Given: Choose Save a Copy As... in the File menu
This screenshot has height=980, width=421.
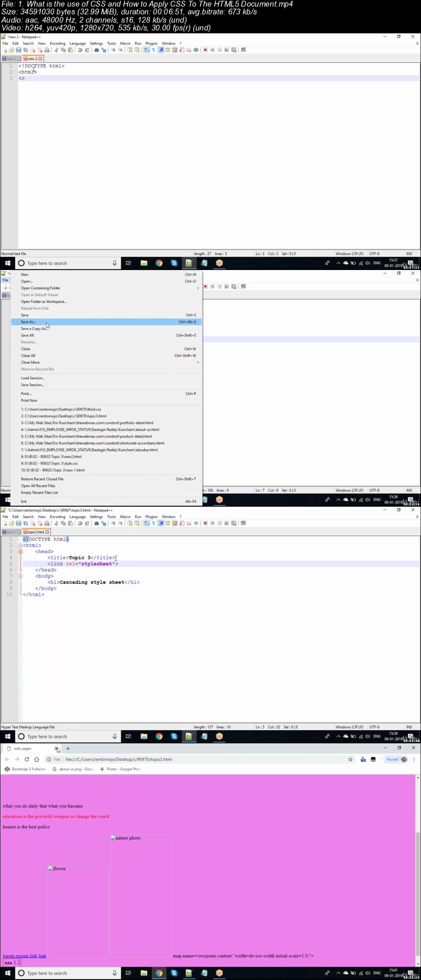Looking at the screenshot, I should pyautogui.click(x=106, y=328).
